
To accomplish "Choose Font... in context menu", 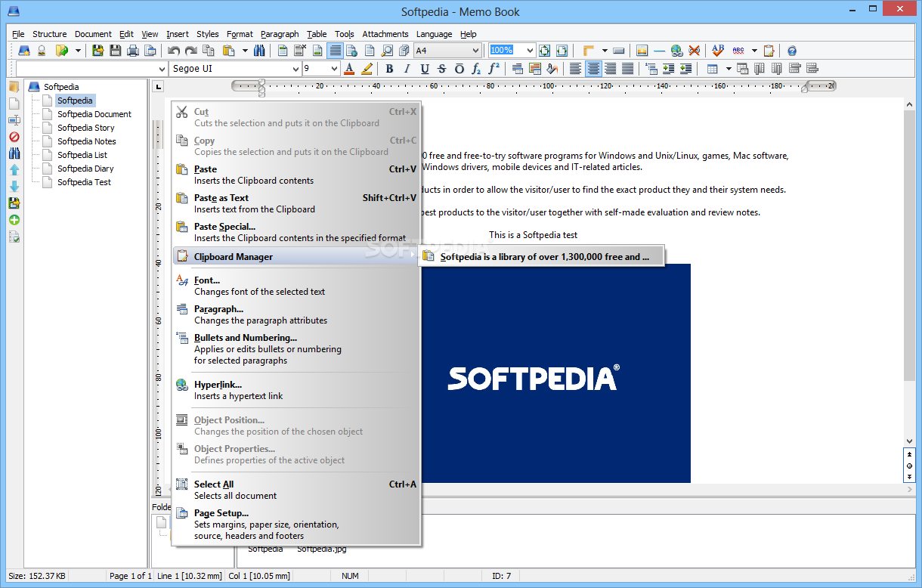I will tap(295, 286).
